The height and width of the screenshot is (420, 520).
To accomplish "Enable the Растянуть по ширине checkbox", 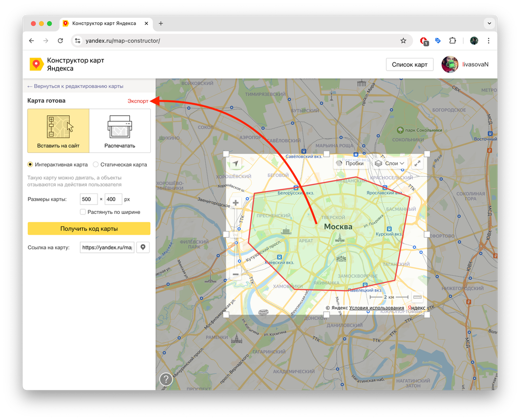I will click(x=83, y=212).
